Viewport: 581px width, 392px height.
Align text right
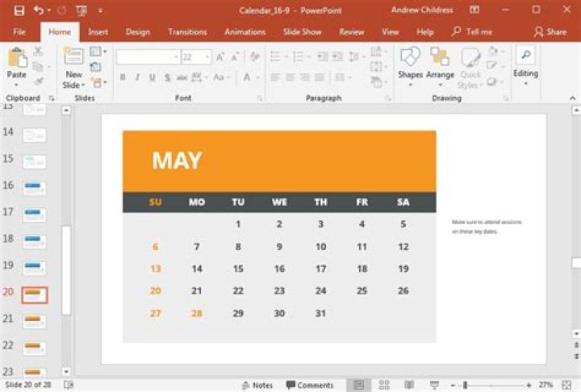coord(304,77)
